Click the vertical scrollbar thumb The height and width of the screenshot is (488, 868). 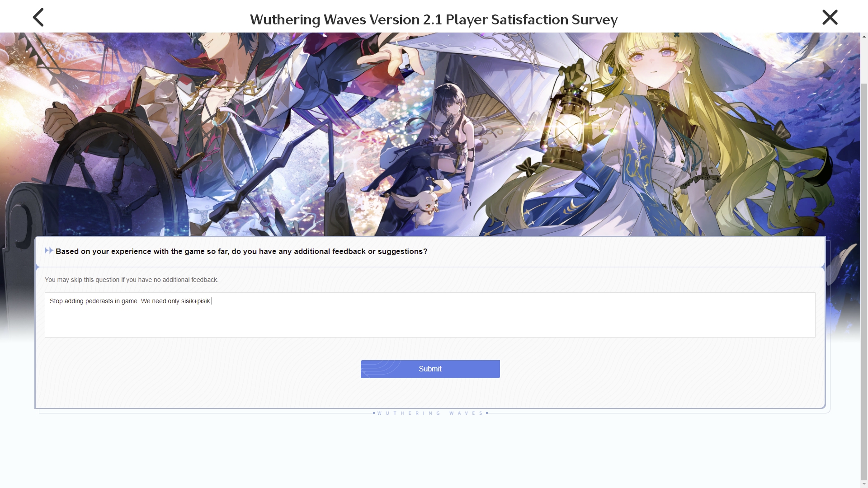click(x=864, y=280)
